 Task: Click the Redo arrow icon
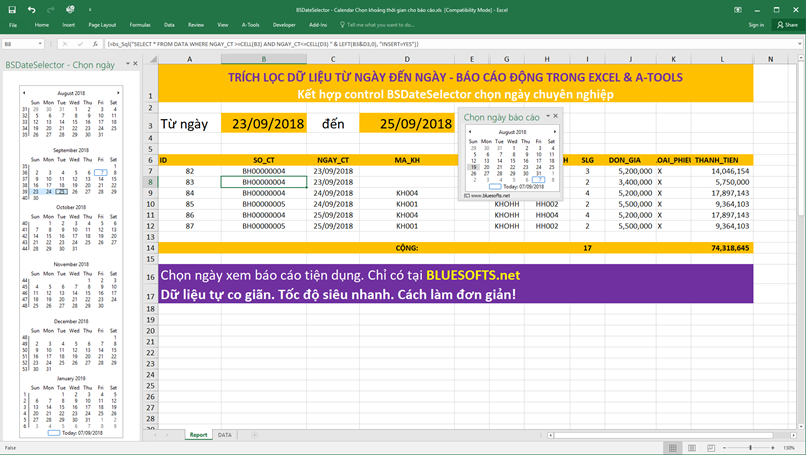point(50,9)
